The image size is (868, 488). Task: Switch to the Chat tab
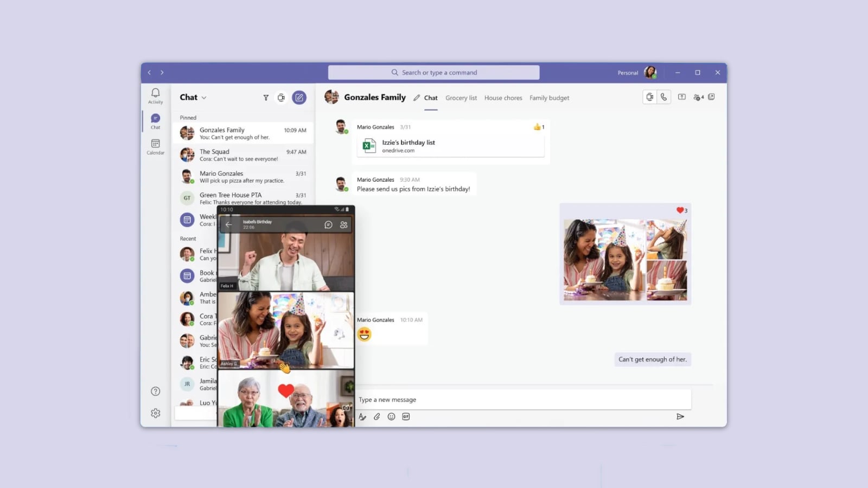[431, 98]
